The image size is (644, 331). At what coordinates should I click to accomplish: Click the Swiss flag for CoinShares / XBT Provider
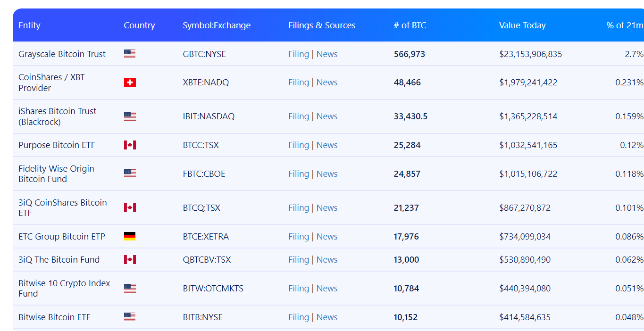[x=130, y=83]
